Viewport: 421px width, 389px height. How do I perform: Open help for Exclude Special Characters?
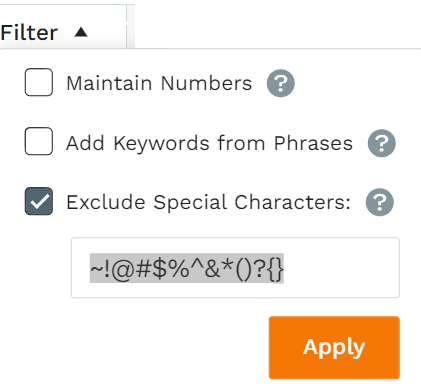380,202
